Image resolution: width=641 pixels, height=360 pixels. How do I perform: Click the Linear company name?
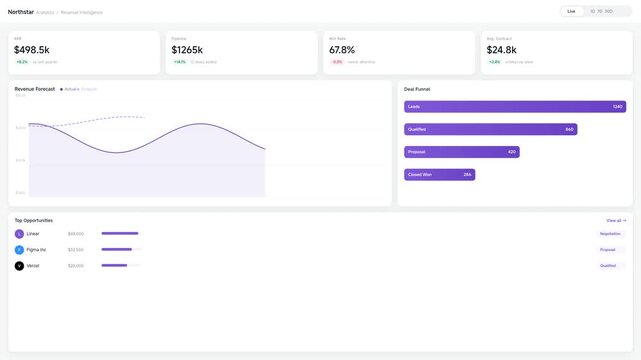(x=33, y=234)
